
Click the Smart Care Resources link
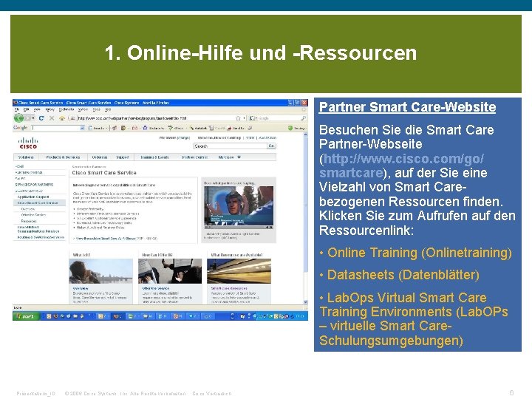click(229, 288)
